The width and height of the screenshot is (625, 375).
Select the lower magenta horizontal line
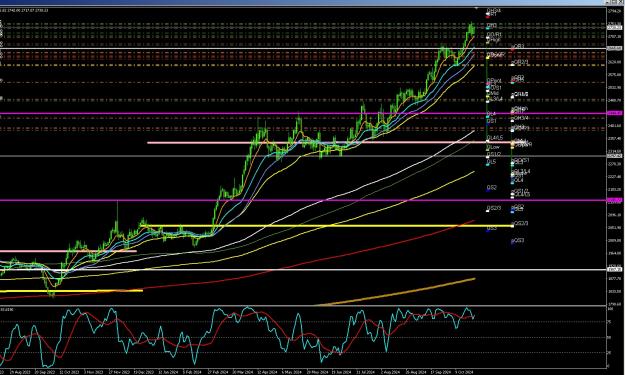pos(303,200)
